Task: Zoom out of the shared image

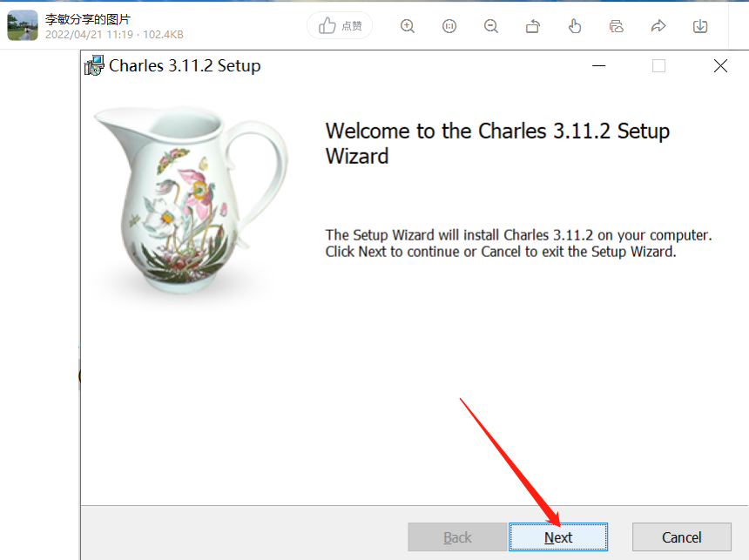Action: coord(490,26)
